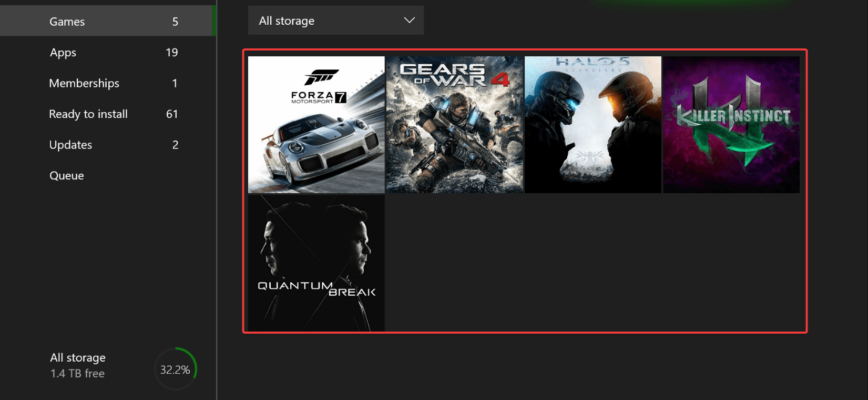Screen dimensions: 868x400
Task: Open the Apps category
Action: click(108, 52)
